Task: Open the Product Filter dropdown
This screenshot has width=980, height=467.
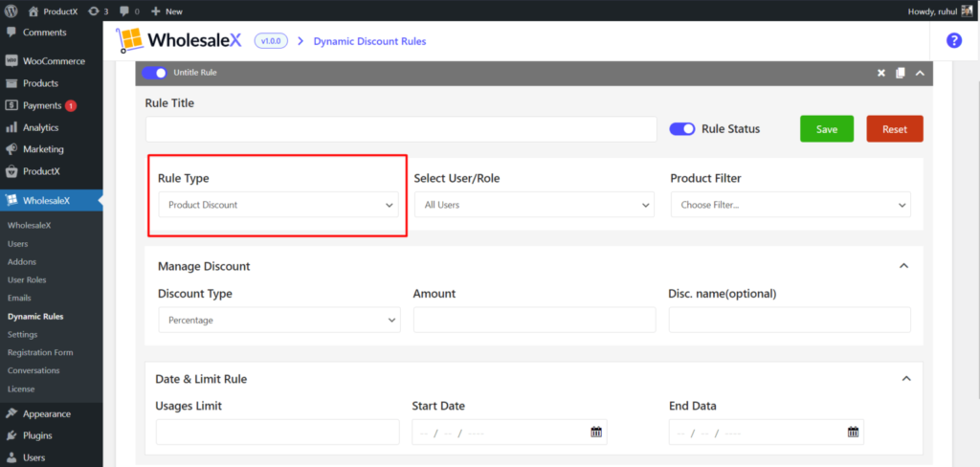Action: point(791,205)
